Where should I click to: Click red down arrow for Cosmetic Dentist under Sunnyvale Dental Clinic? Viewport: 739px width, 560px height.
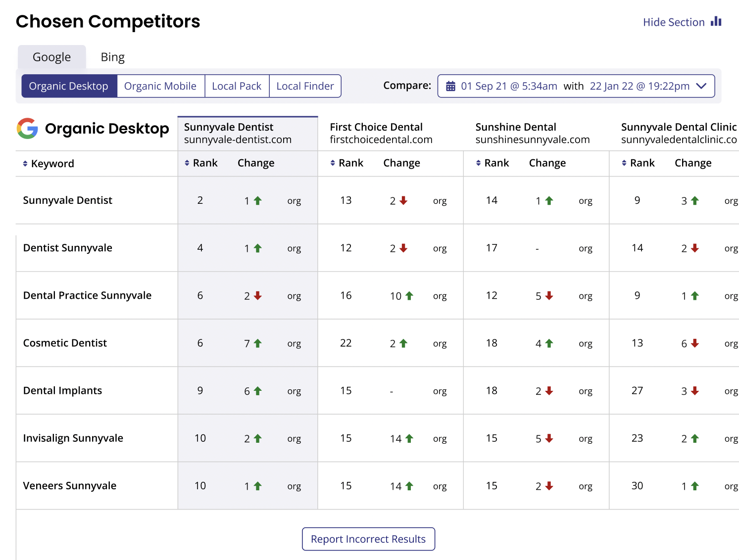click(695, 343)
